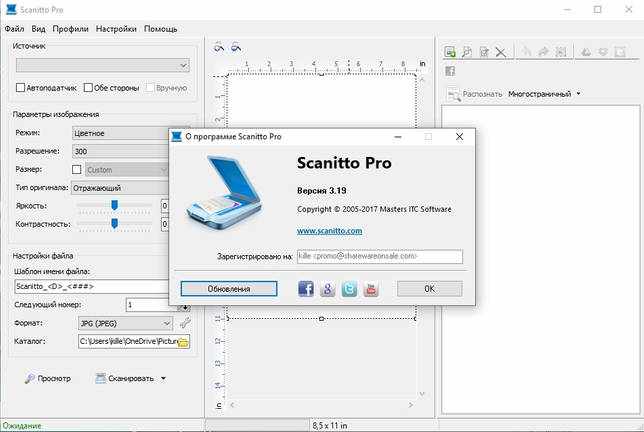Click OK to close the About dialog
The height and width of the screenshot is (432, 644).
click(430, 289)
